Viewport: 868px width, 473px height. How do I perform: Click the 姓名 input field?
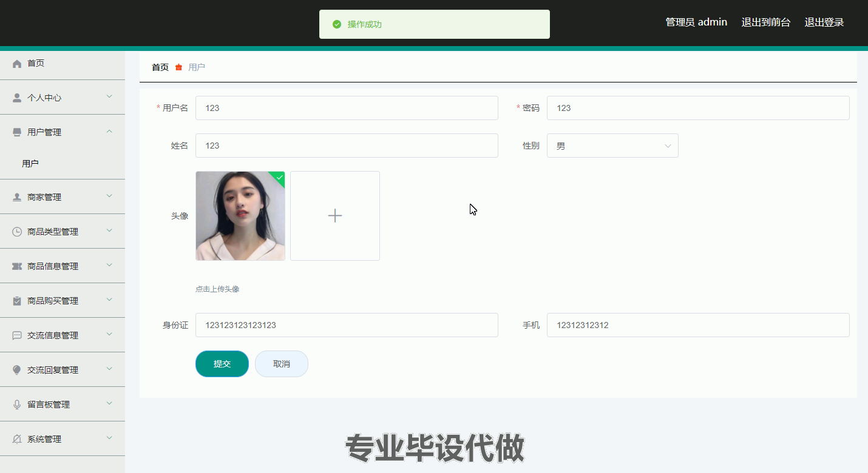[x=347, y=146]
